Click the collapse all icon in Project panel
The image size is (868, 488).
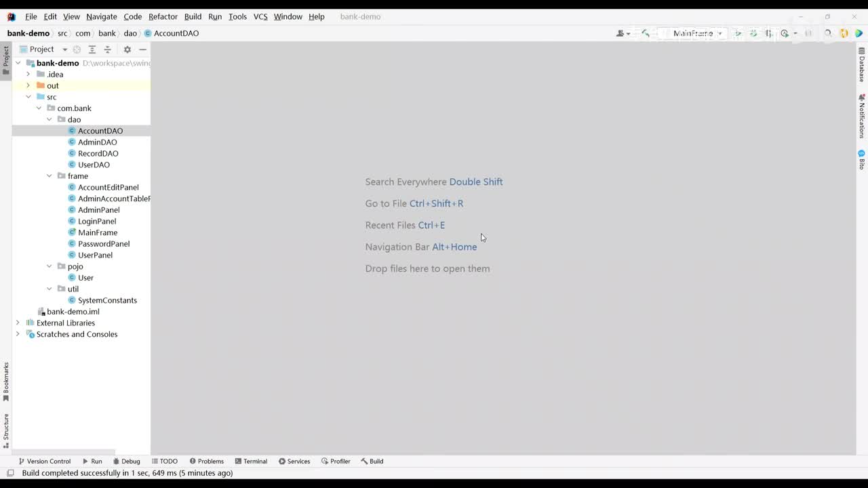tap(107, 49)
